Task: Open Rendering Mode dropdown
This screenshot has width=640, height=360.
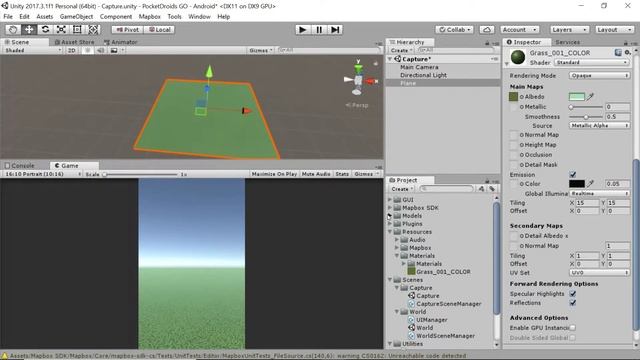Action: click(x=599, y=76)
